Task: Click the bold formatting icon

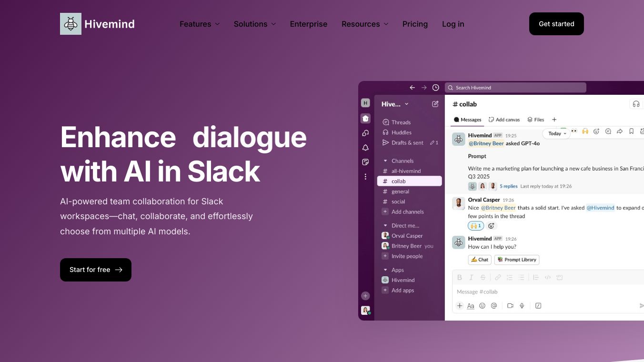Action: coord(460,277)
